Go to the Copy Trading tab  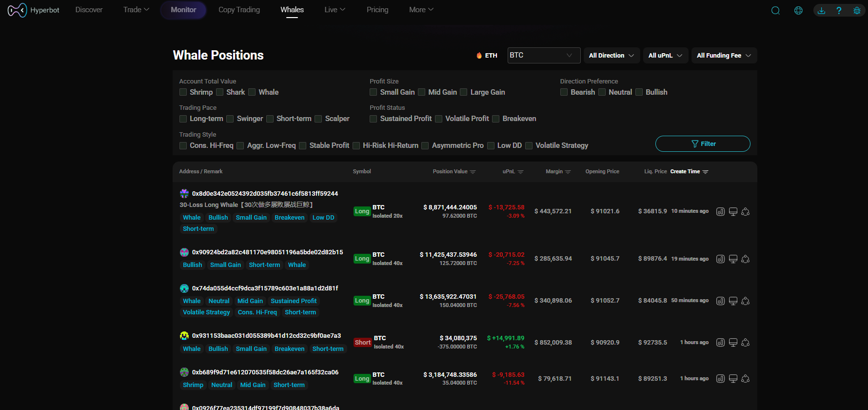[239, 10]
